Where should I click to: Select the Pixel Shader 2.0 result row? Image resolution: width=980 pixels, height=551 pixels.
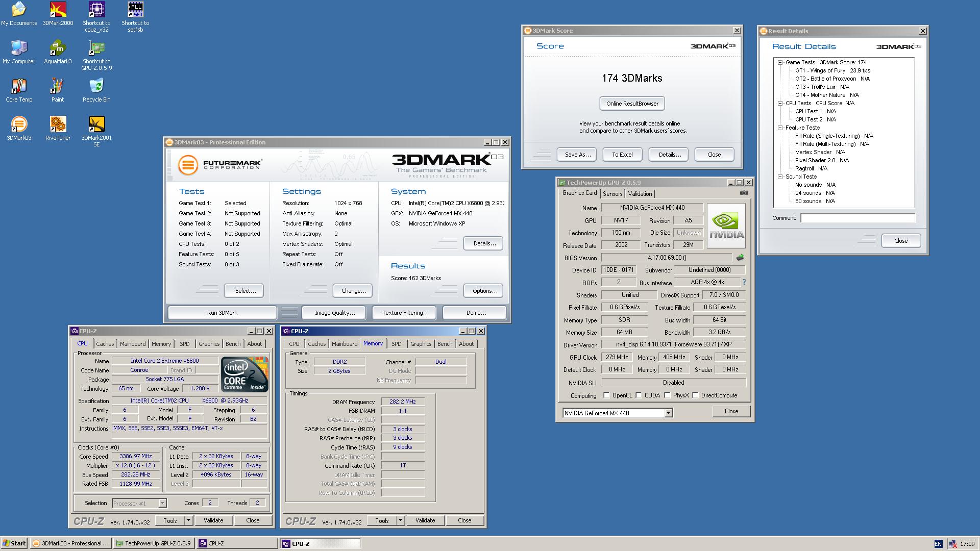[x=822, y=160]
